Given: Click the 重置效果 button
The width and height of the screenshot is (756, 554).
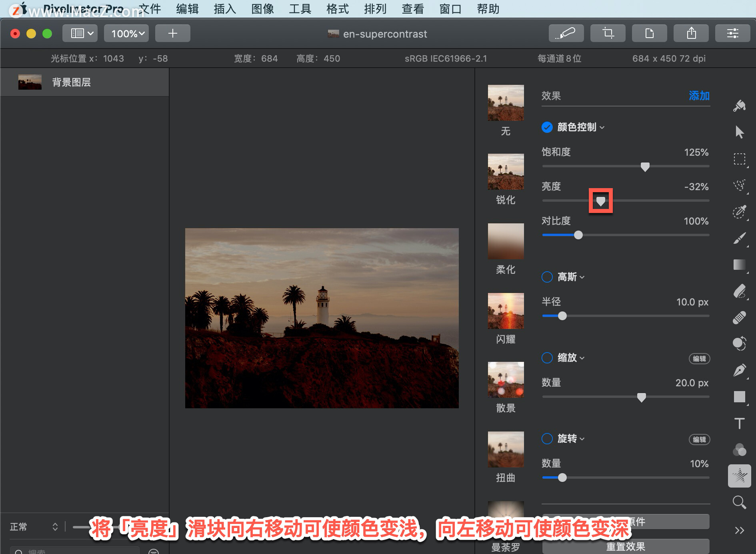Looking at the screenshot, I should tap(626, 546).
